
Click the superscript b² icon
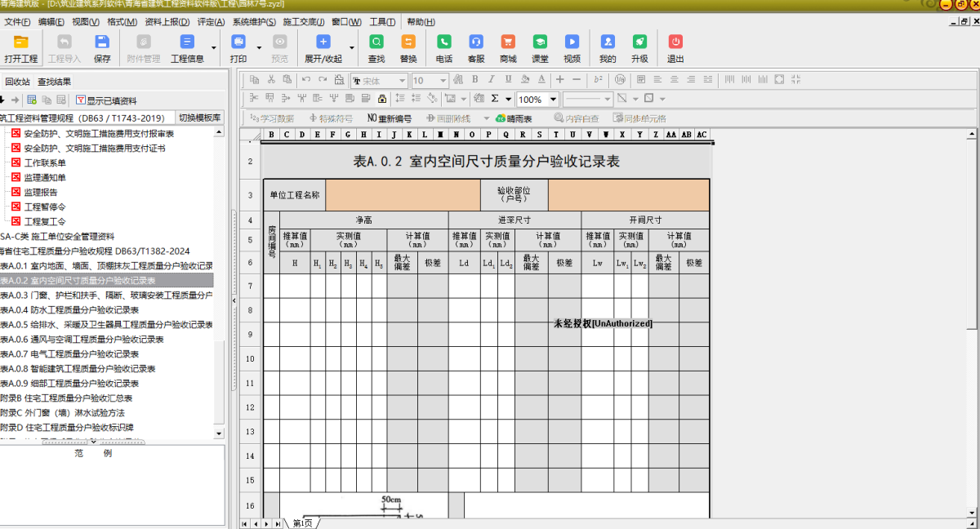599,79
